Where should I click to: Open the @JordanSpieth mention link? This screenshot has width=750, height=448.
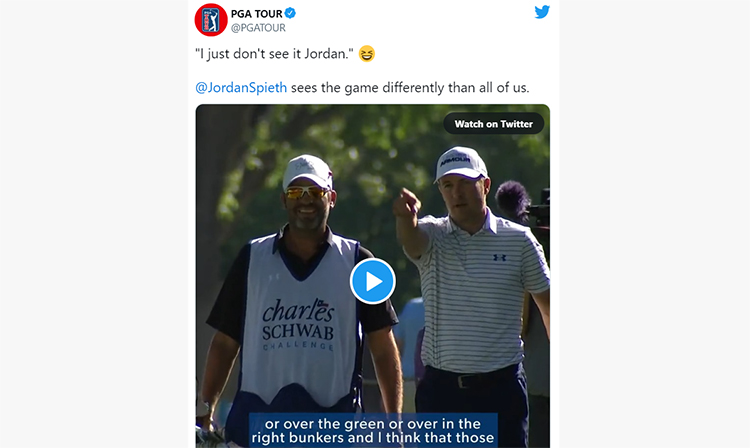pyautogui.click(x=241, y=88)
